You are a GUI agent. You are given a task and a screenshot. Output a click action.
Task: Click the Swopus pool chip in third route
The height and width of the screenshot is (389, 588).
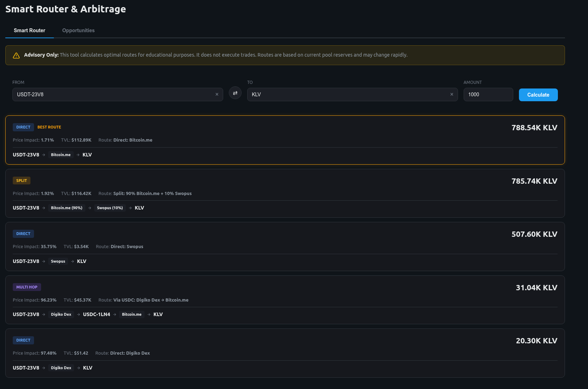coord(58,261)
